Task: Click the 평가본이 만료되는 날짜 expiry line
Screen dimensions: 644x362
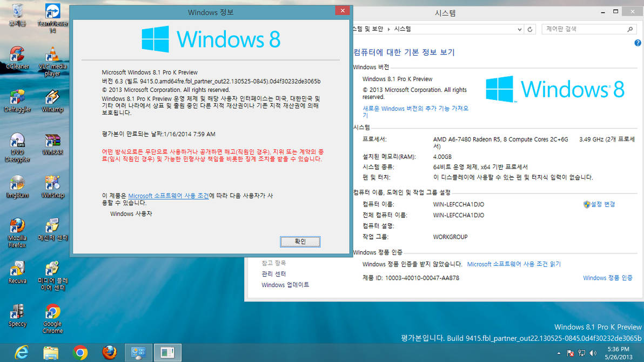Action: 158,134
